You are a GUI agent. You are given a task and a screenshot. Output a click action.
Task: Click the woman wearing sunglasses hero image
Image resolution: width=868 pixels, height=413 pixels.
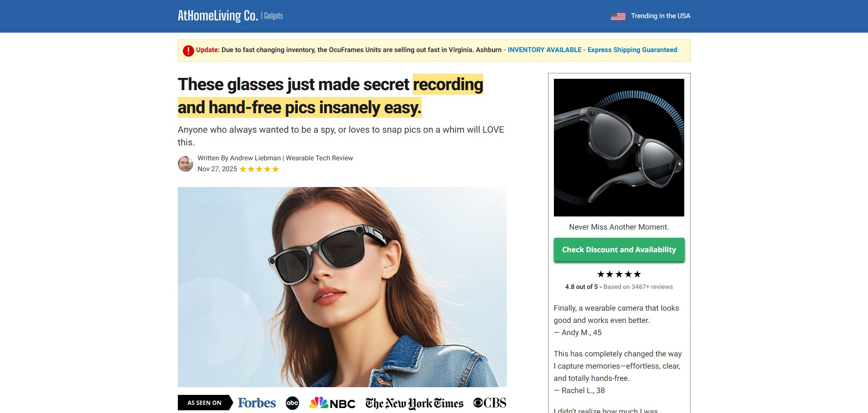point(342,287)
